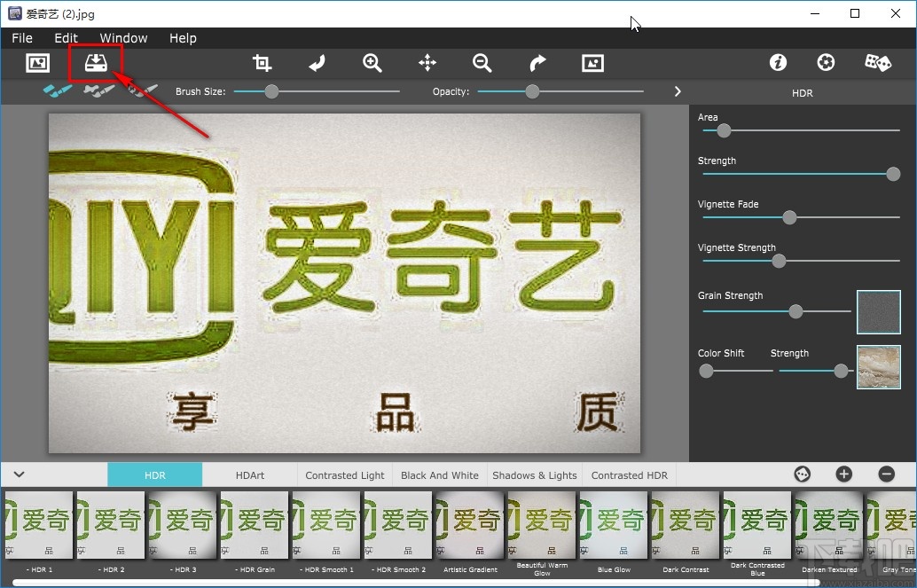Select the crop tool
The width and height of the screenshot is (917, 588).
pos(262,63)
